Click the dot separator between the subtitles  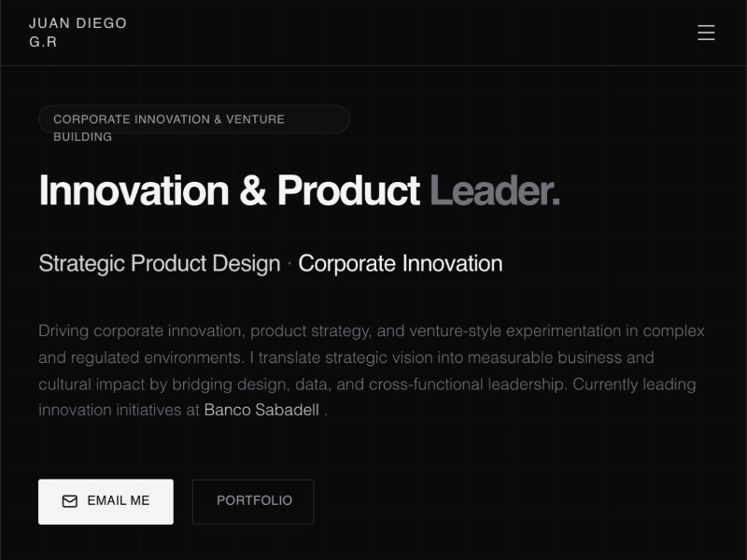[x=289, y=264]
